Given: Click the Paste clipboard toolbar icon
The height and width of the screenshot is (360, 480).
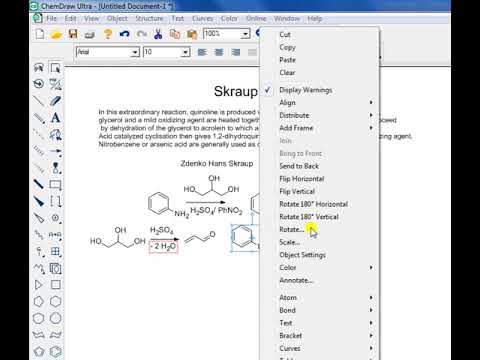Looking at the screenshot, I should coord(192,34).
